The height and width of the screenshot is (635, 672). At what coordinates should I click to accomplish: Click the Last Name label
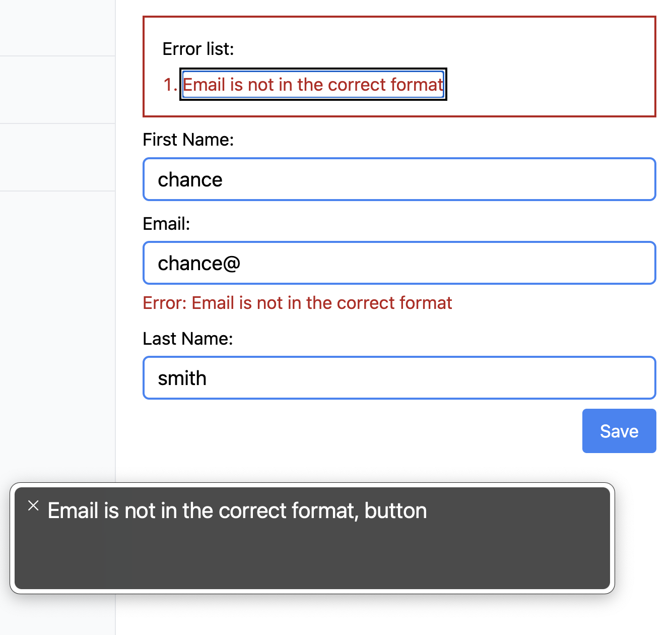click(x=187, y=338)
